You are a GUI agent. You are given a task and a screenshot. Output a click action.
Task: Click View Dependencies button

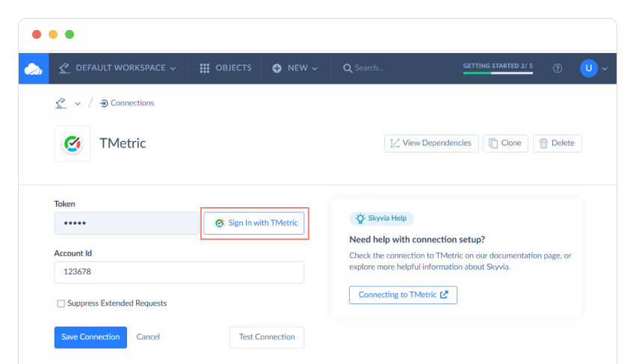[x=431, y=144]
